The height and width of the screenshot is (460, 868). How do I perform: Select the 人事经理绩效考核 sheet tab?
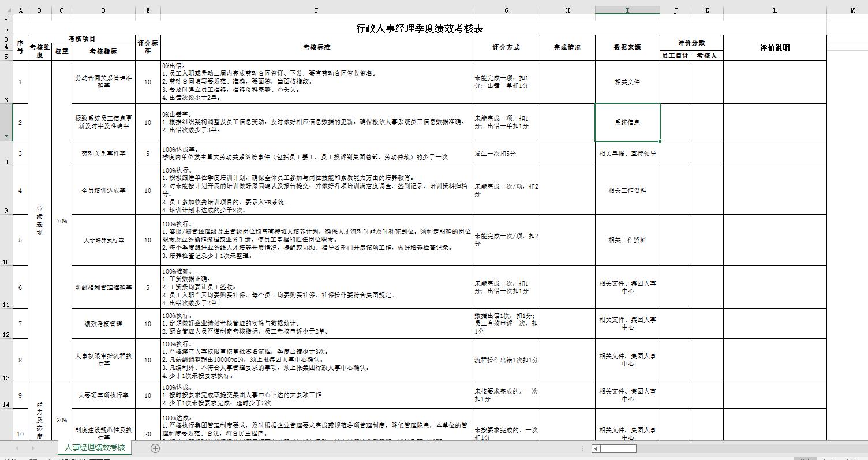[95, 447]
